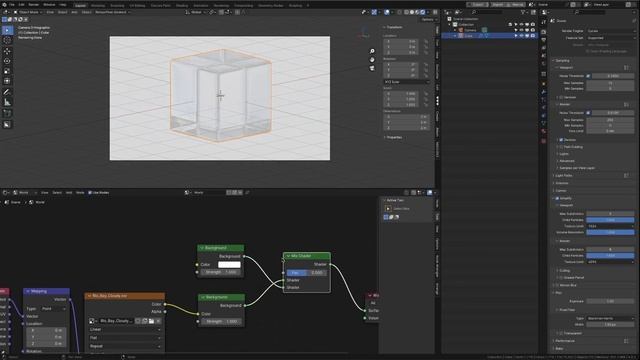Open the Material properties tab icon
Viewport: 640px width, 360px height.
click(544, 131)
